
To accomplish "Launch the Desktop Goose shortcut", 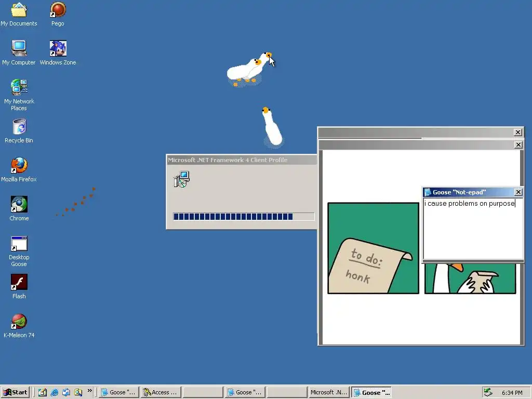I will (19, 251).
